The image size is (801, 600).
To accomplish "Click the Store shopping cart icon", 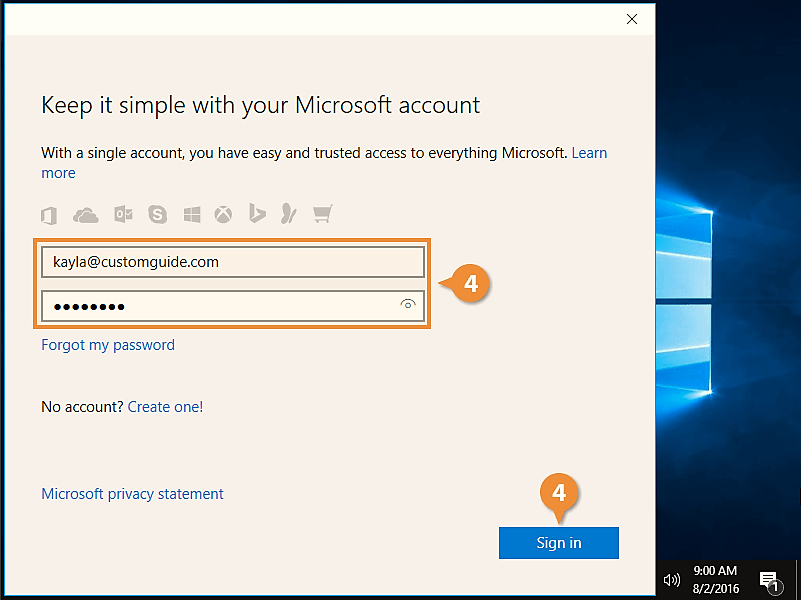I will (x=322, y=214).
